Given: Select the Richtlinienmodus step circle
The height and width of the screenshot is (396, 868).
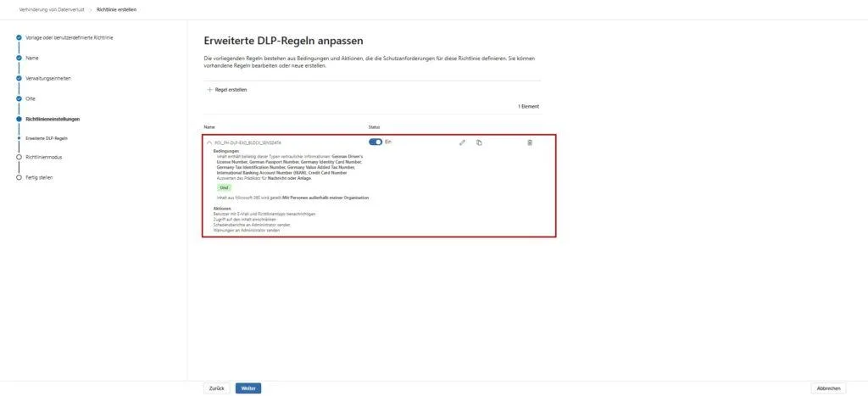Looking at the screenshot, I should click(x=19, y=157).
